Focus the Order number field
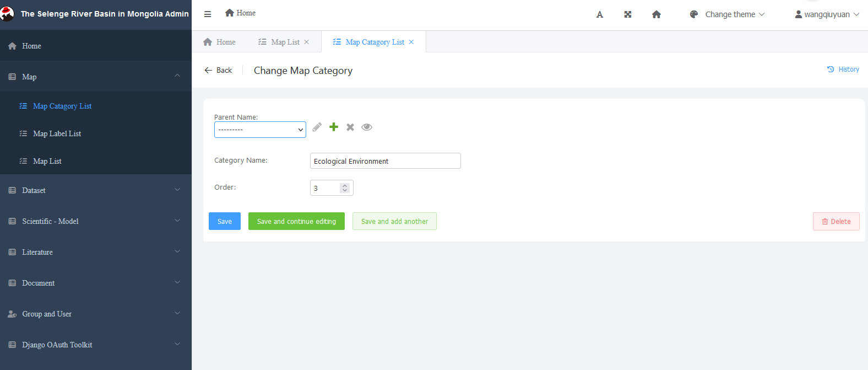The width and height of the screenshot is (868, 370). pos(332,188)
